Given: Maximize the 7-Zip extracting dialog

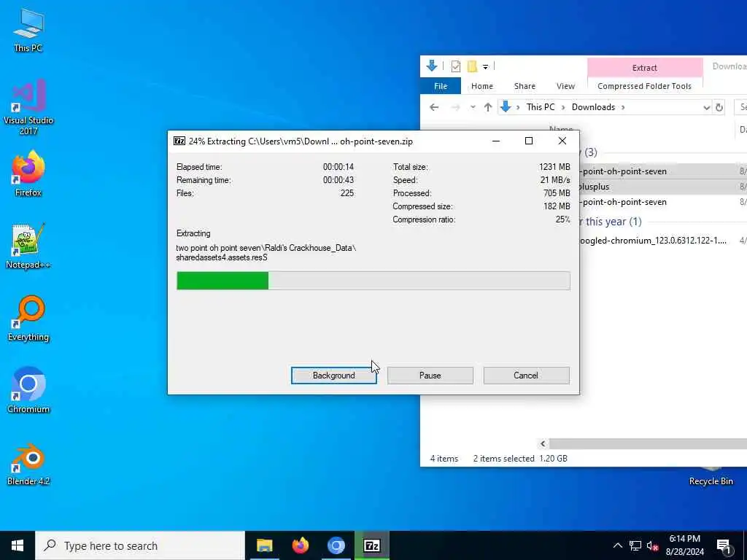Looking at the screenshot, I should point(528,141).
